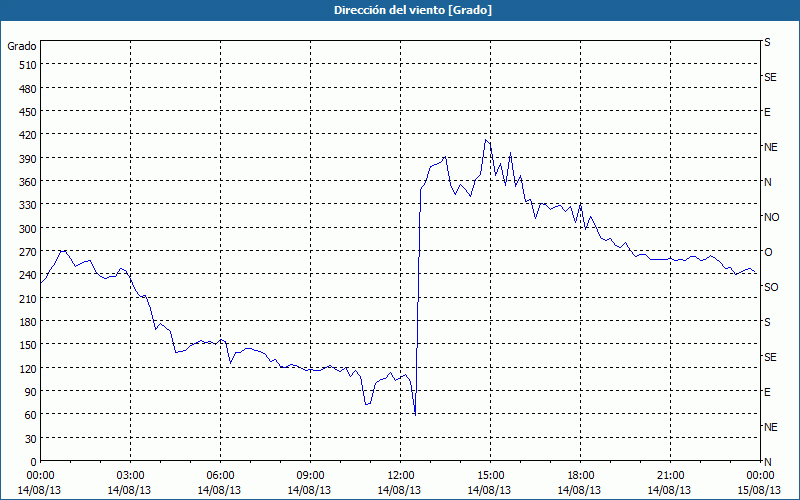The image size is (800, 500).
Task: Click the 150 y-axis tick label
Action: click(x=28, y=345)
